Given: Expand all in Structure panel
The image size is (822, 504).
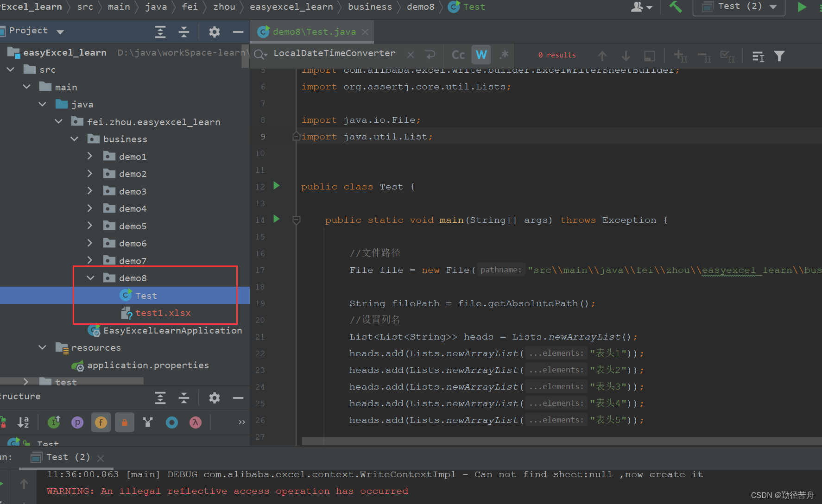Looking at the screenshot, I should tap(160, 397).
